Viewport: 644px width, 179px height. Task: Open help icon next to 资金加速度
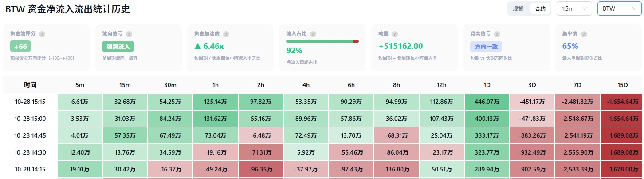pos(226,34)
